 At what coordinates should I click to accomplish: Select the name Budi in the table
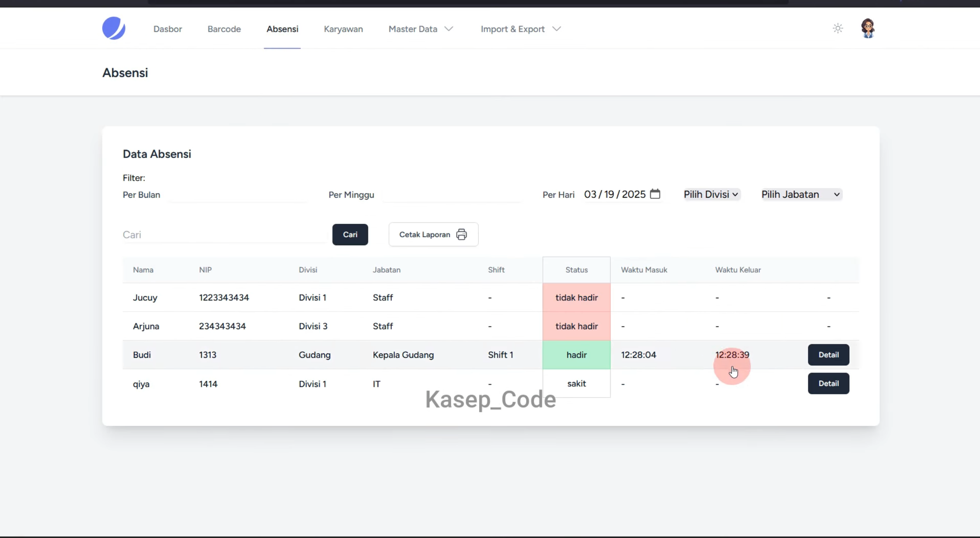(x=141, y=355)
